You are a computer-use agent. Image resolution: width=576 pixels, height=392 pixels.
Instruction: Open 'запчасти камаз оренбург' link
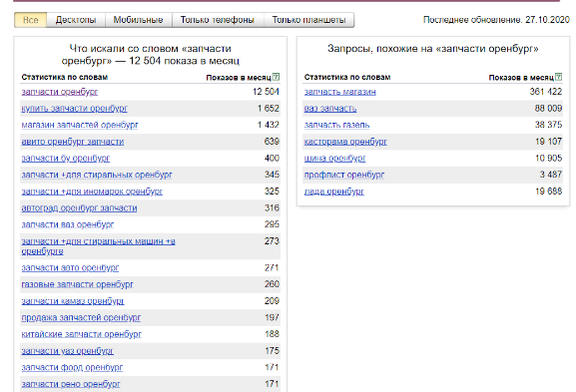point(73,301)
